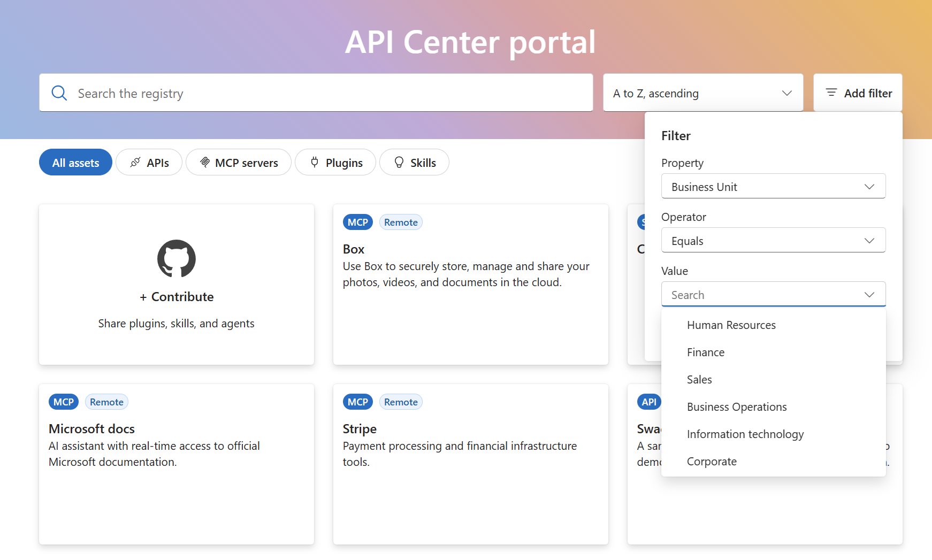
Task: Click the Remote badge on Box card
Action: [x=401, y=222]
